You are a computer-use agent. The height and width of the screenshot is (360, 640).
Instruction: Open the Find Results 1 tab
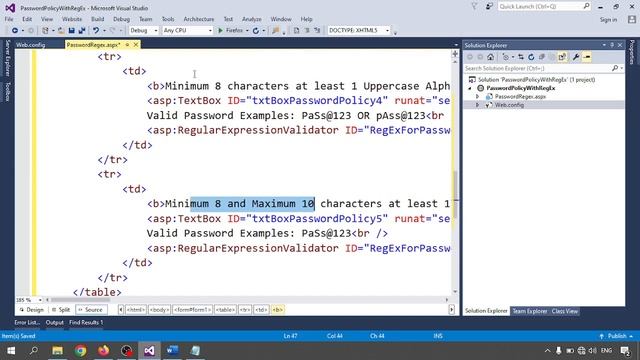click(86, 322)
